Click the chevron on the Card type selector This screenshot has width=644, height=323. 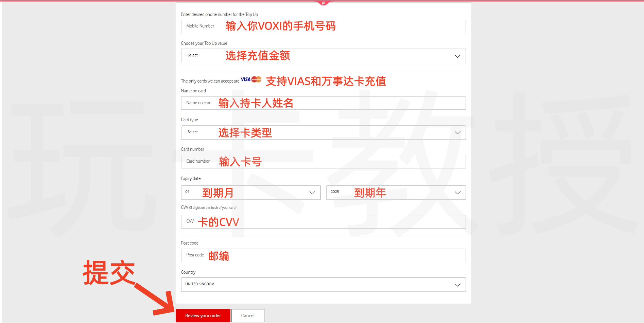click(457, 132)
